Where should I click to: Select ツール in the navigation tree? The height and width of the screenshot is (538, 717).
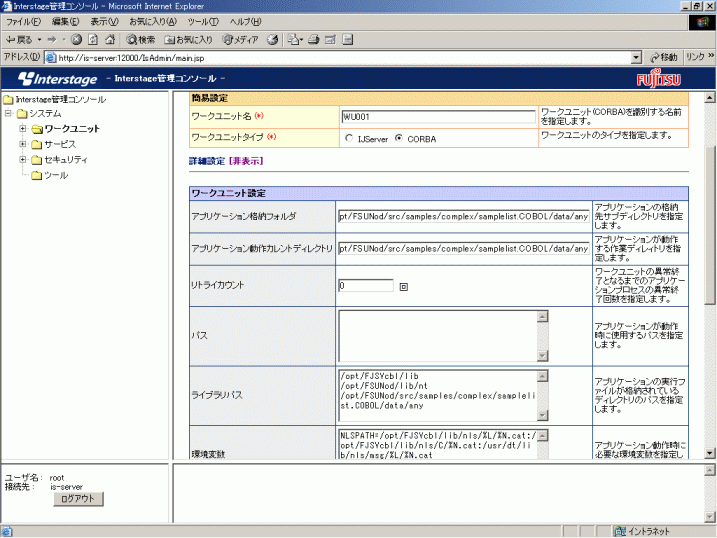coord(56,175)
